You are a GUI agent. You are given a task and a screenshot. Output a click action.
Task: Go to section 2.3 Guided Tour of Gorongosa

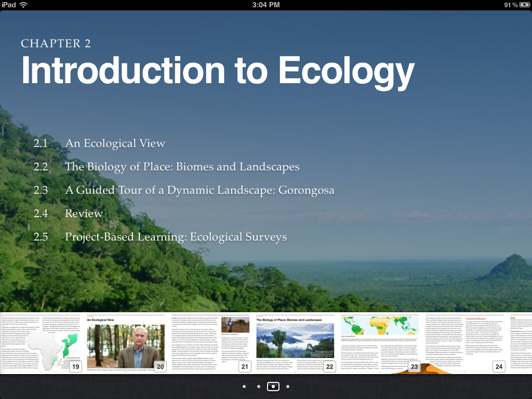click(184, 190)
